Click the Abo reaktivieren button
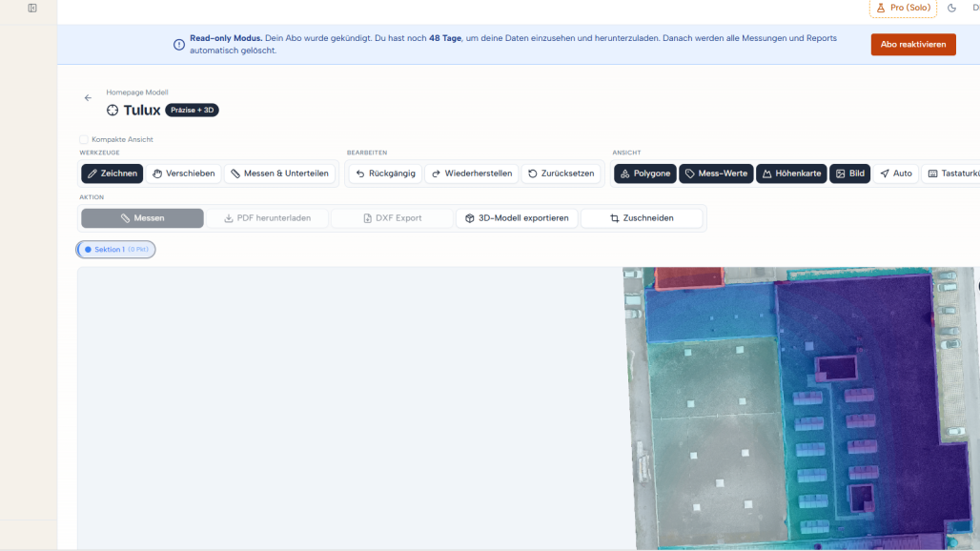The image size is (980, 551). coord(913,45)
